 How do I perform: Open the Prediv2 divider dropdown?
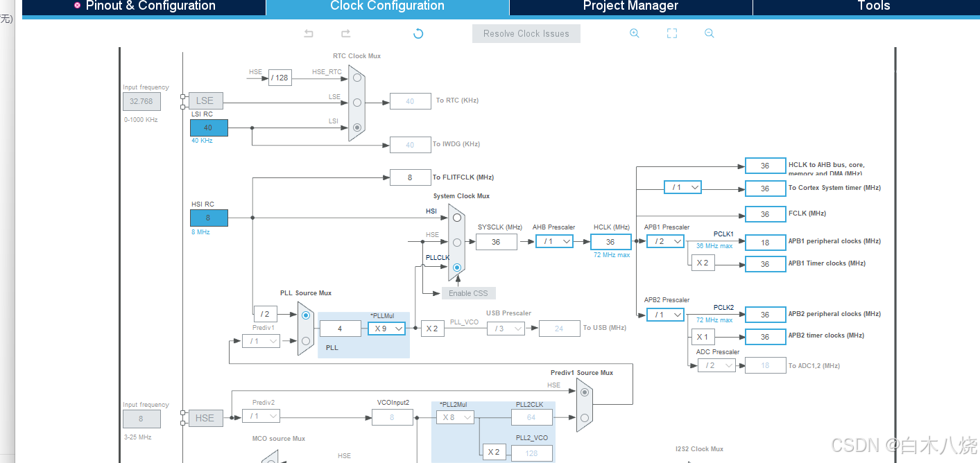261,416
